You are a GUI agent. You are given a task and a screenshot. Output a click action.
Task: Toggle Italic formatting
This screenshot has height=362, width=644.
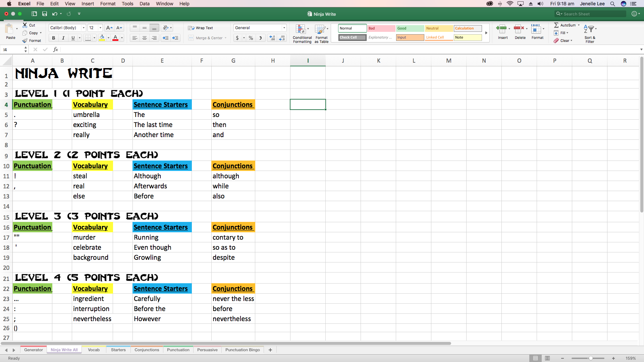click(63, 38)
